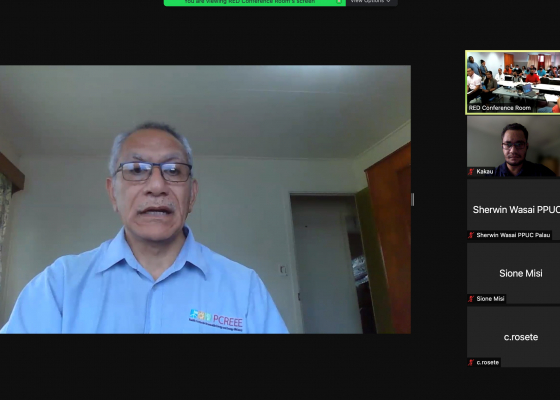
Task: Click the green screen-sharing notification banner
Action: 255,2
